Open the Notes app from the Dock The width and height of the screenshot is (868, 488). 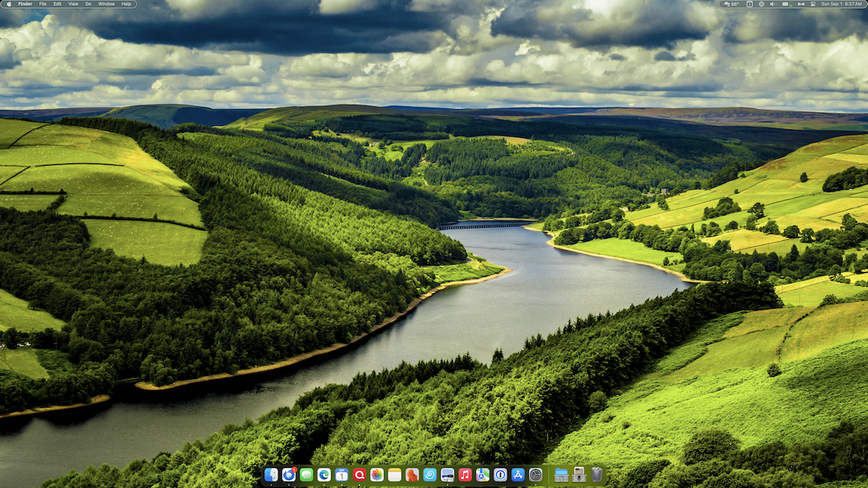[392, 476]
